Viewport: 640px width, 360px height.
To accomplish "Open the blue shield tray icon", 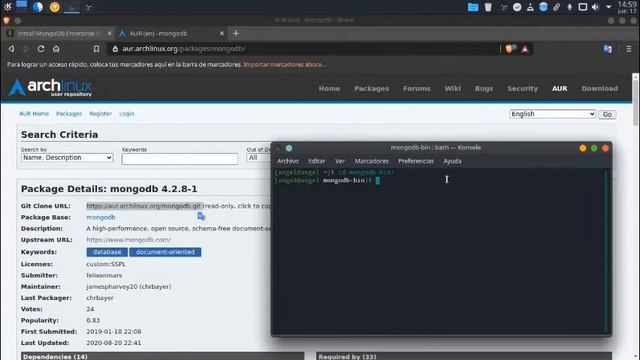I will [x=543, y=7].
